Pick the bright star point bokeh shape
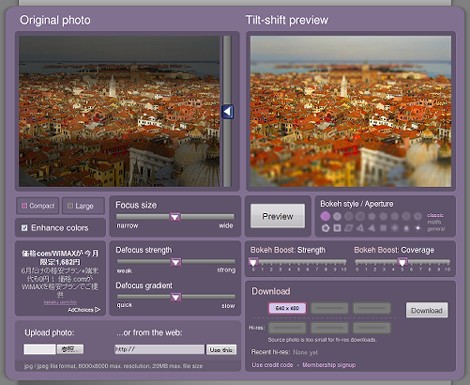The image size is (470, 385). 418,228
